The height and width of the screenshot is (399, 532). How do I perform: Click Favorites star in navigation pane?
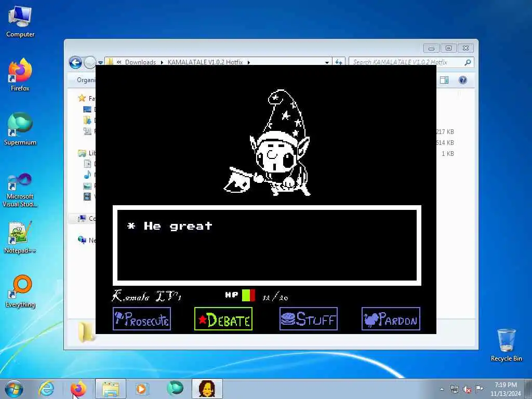(82, 98)
